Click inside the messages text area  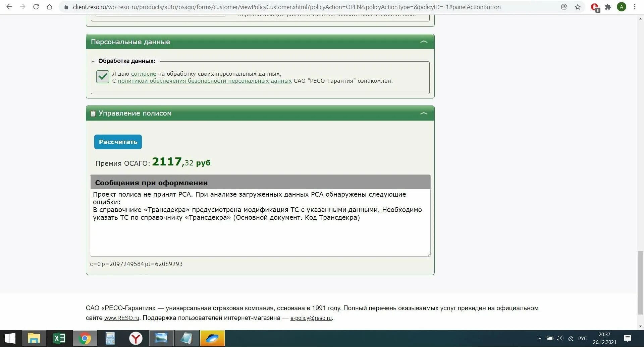coord(260,223)
